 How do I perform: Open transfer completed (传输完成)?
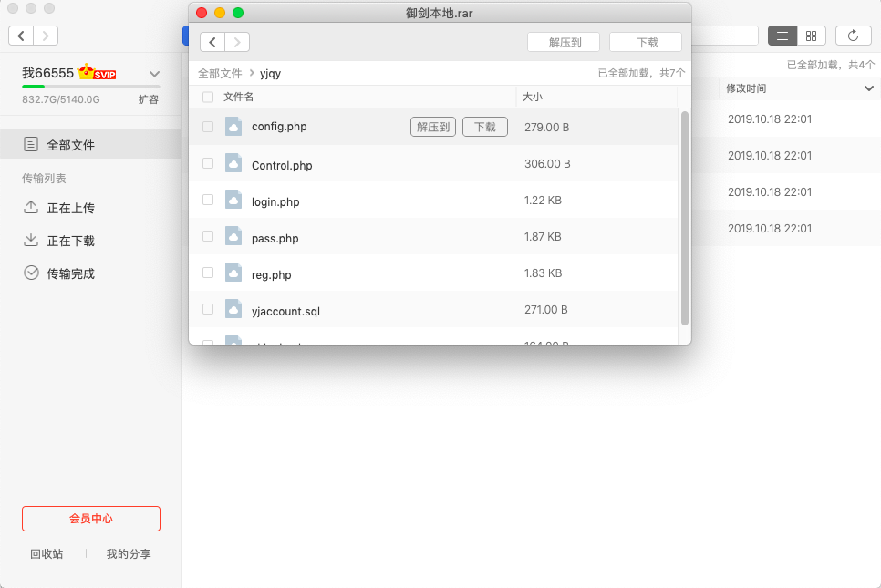click(x=70, y=273)
